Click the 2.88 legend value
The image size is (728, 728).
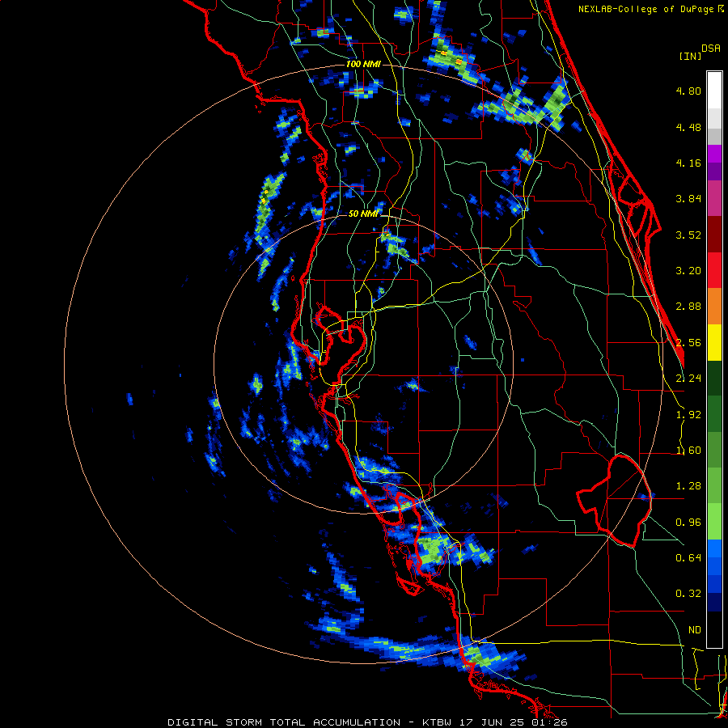click(688, 307)
